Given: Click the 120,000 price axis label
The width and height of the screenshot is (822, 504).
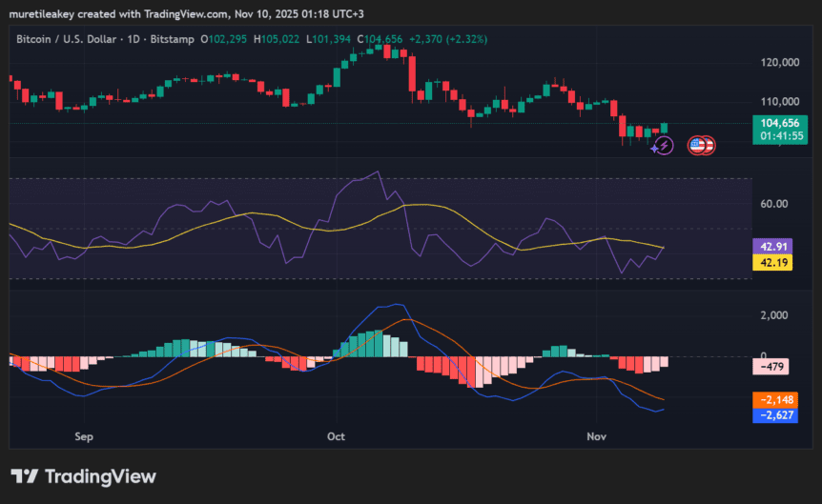Looking at the screenshot, I should coord(780,62).
